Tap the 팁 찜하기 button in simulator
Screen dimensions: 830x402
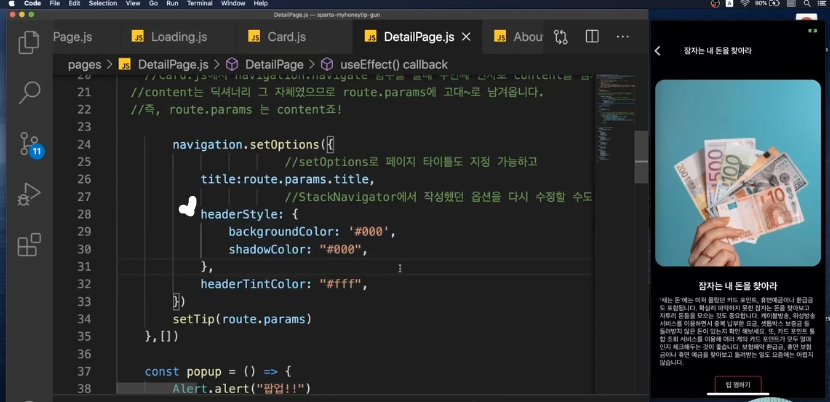[738, 385]
